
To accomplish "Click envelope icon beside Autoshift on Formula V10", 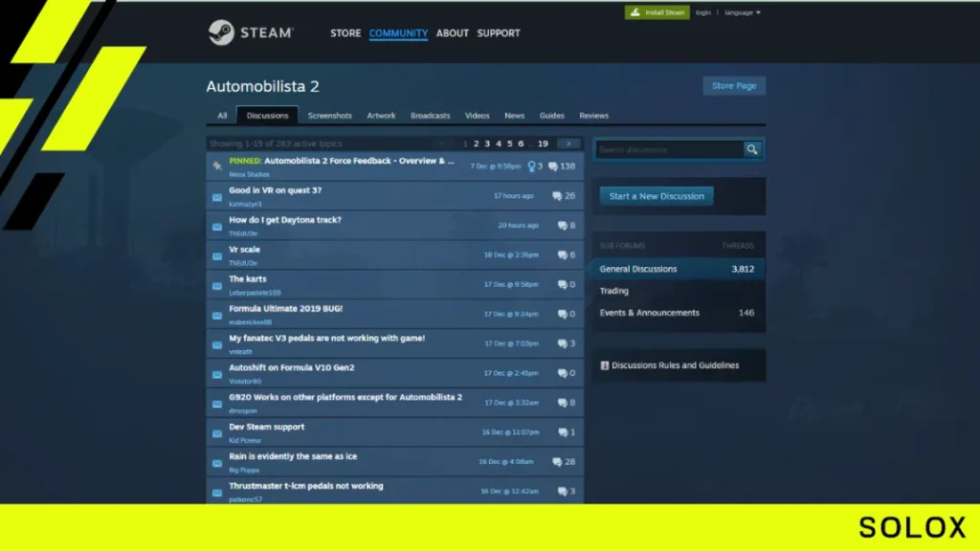I will pyautogui.click(x=217, y=374).
